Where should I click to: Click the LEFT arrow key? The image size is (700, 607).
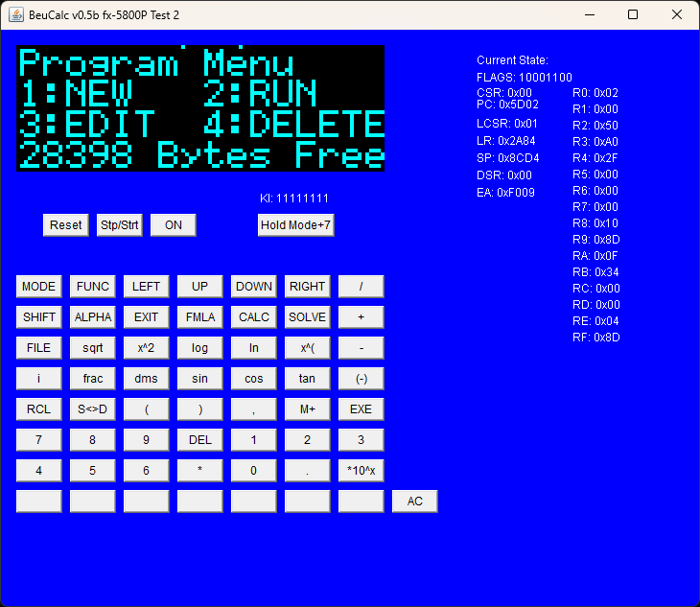(x=146, y=286)
